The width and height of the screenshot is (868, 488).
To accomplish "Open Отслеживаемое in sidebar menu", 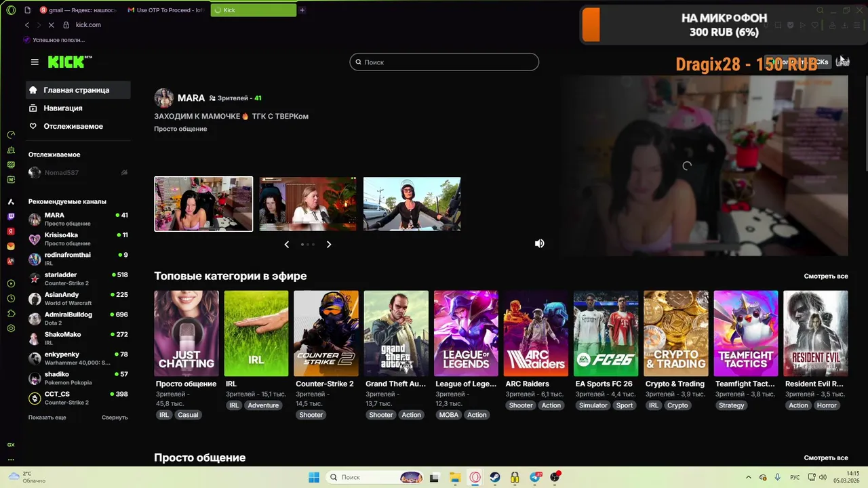I will point(78,127).
